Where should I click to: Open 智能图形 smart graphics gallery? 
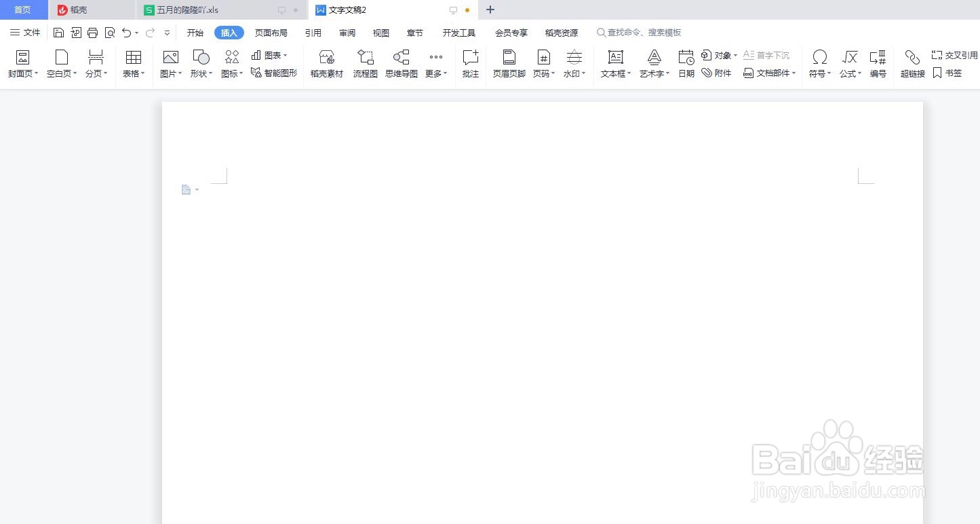point(279,71)
